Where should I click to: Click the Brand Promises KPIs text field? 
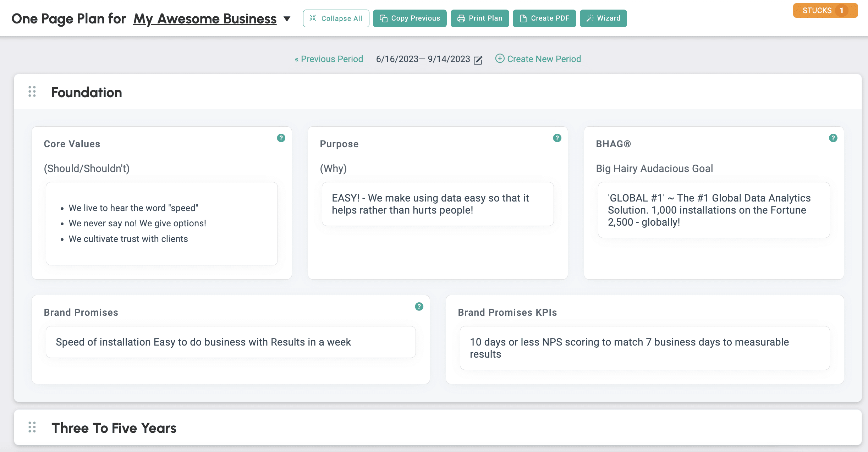point(644,348)
